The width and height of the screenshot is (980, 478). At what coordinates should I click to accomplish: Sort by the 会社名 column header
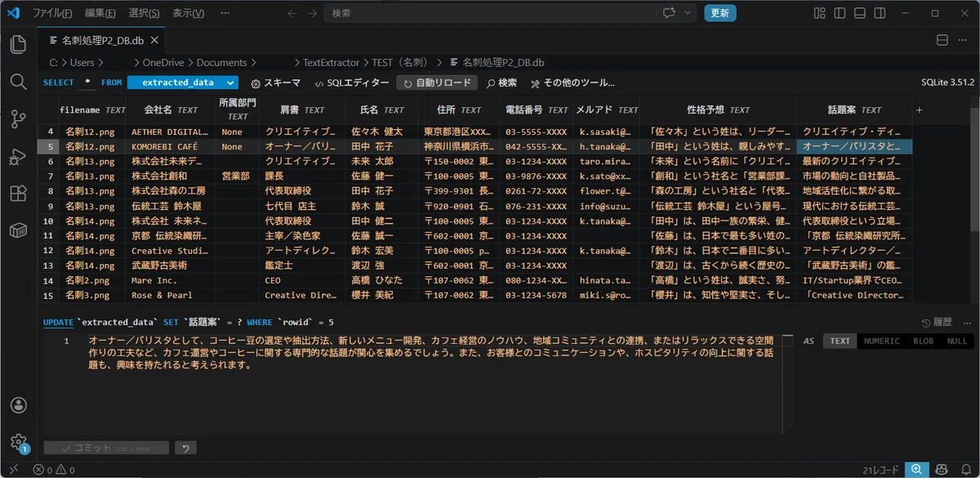[170, 109]
